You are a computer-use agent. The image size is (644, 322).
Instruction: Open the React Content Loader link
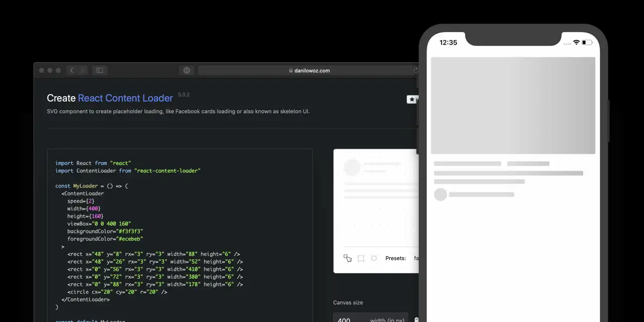pyautogui.click(x=125, y=98)
